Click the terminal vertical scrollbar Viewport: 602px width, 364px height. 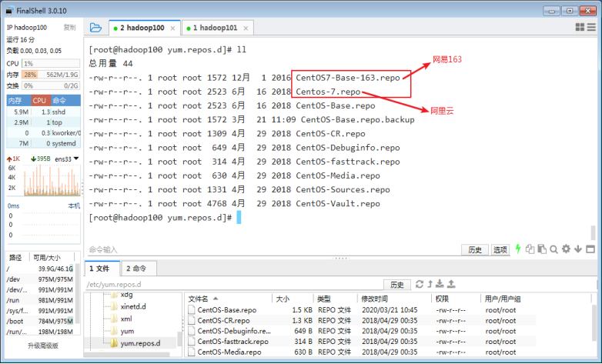pyautogui.click(x=594, y=232)
